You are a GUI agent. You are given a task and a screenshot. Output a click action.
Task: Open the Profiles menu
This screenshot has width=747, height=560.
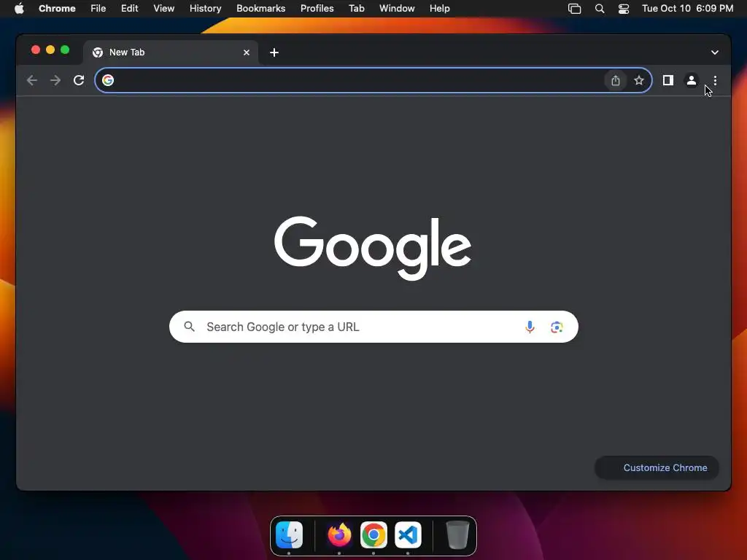point(317,9)
